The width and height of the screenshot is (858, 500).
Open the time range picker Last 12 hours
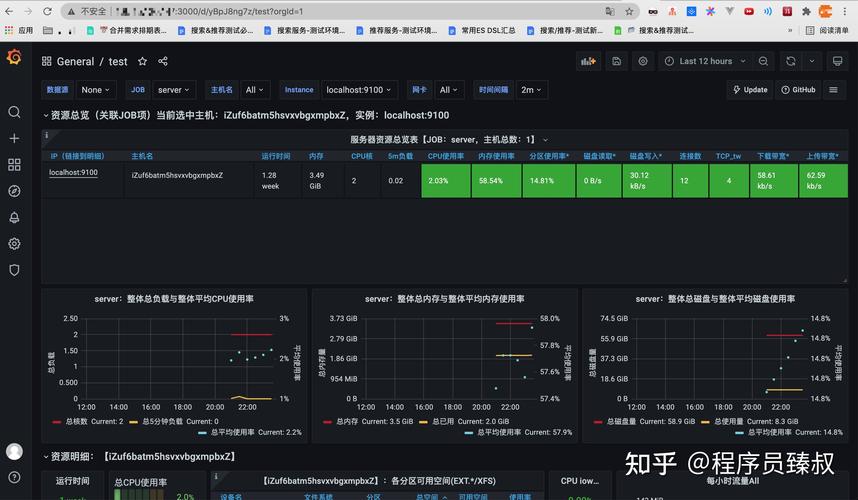pyautogui.click(x=704, y=61)
